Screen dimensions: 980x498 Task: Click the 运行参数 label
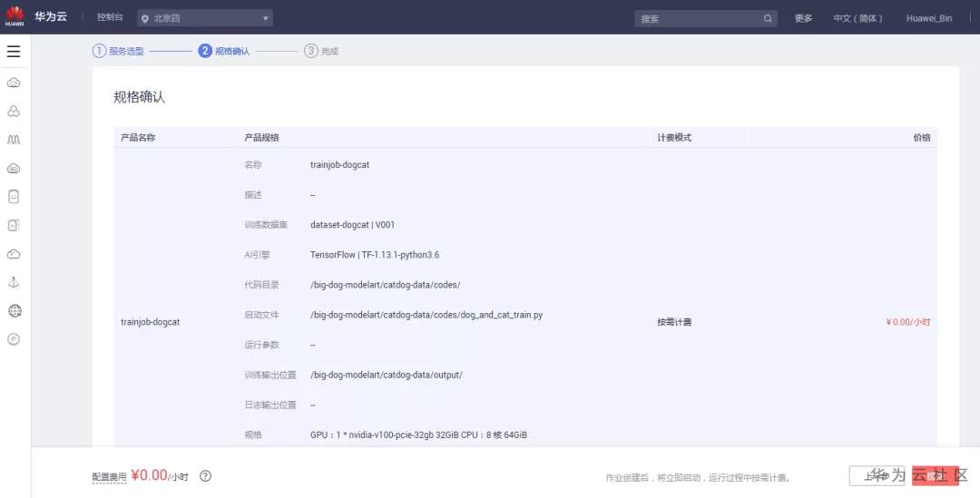[262, 345]
